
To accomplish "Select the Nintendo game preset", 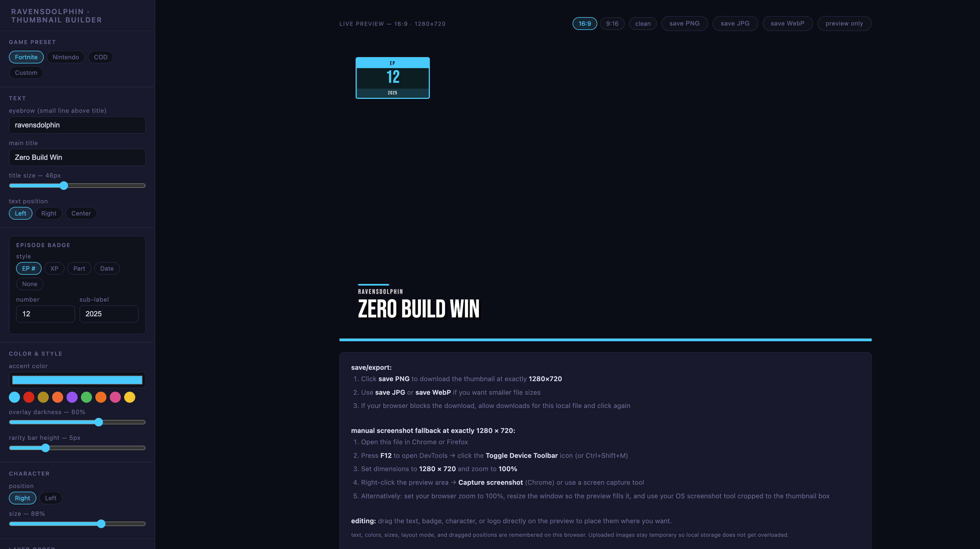I will point(65,57).
